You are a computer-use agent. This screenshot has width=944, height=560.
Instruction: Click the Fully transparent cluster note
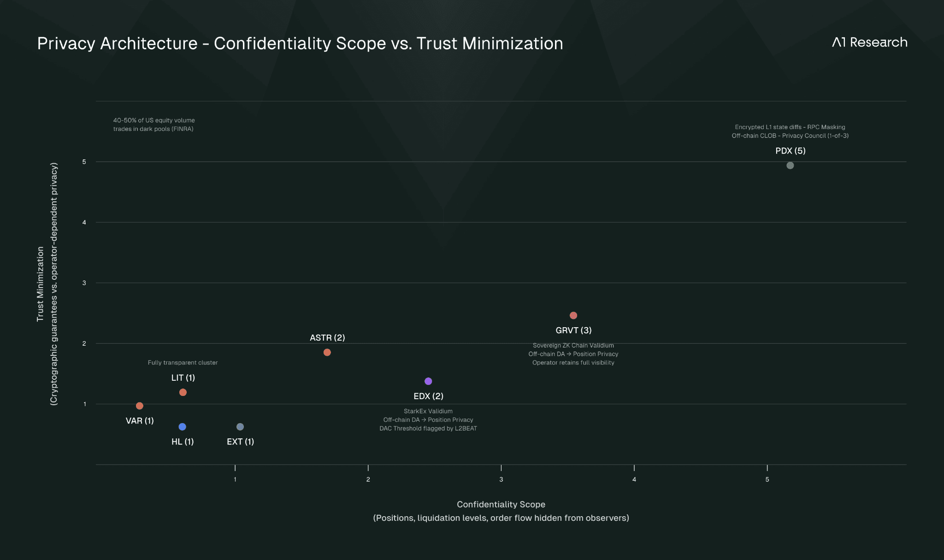[x=183, y=363]
